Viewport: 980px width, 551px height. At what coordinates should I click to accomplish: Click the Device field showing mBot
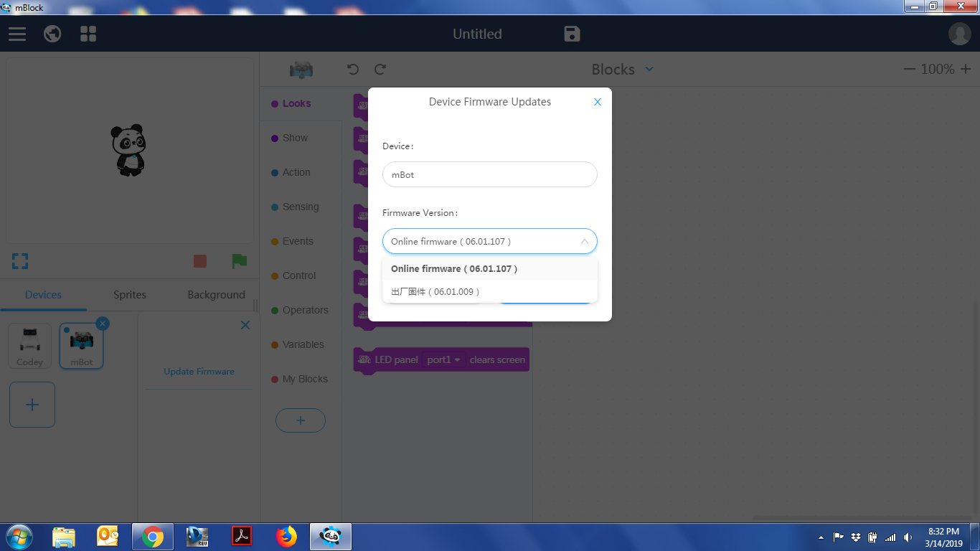click(x=490, y=174)
